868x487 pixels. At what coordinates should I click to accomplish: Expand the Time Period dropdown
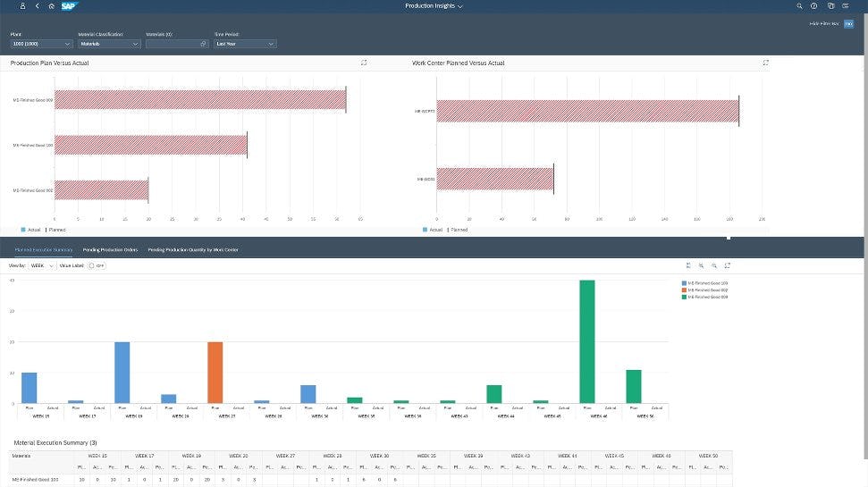pos(271,44)
